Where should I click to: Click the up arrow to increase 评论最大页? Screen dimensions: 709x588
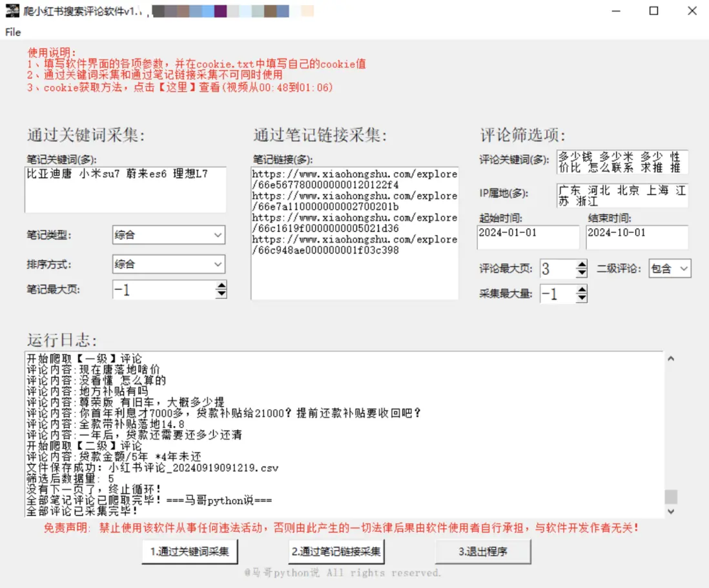(581, 265)
